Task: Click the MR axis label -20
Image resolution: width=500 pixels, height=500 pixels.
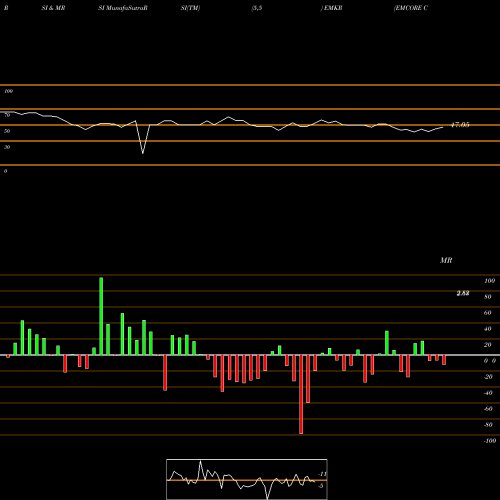Action: coord(488,377)
